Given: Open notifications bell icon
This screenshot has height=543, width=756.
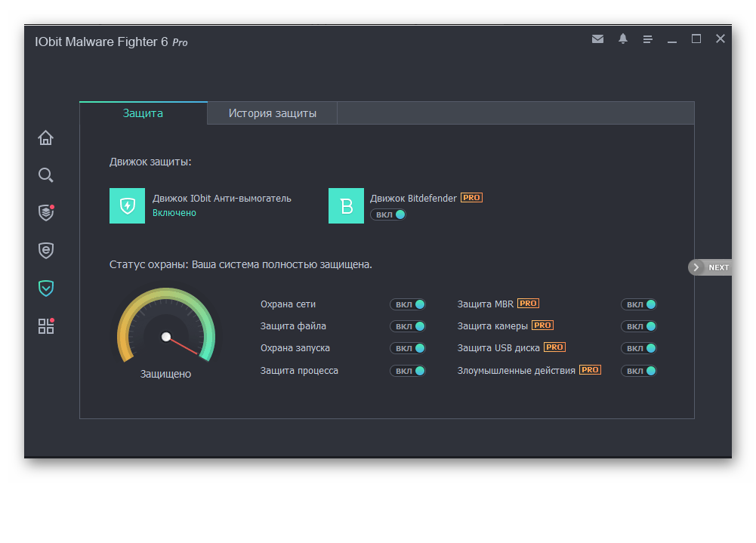Looking at the screenshot, I should pyautogui.click(x=623, y=39).
